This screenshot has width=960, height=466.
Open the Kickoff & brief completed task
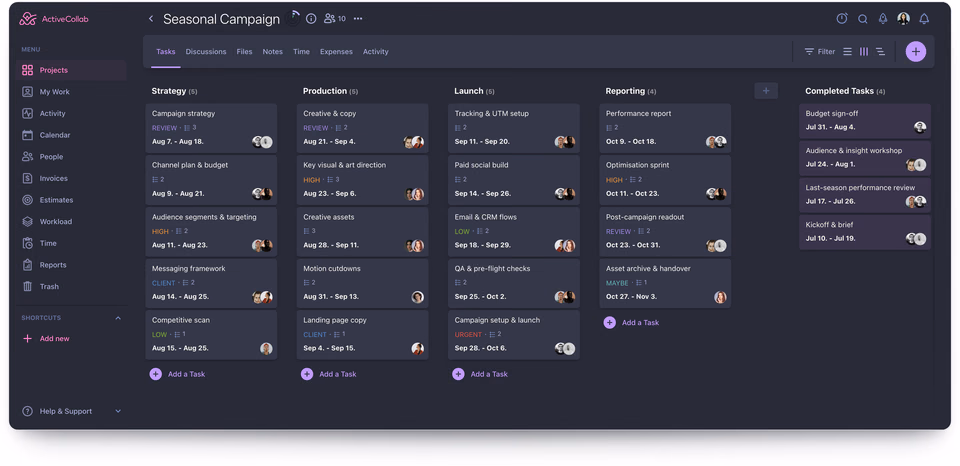click(x=864, y=232)
